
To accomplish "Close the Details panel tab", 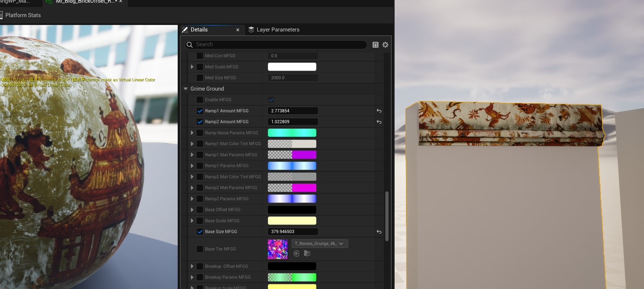I will (x=237, y=30).
